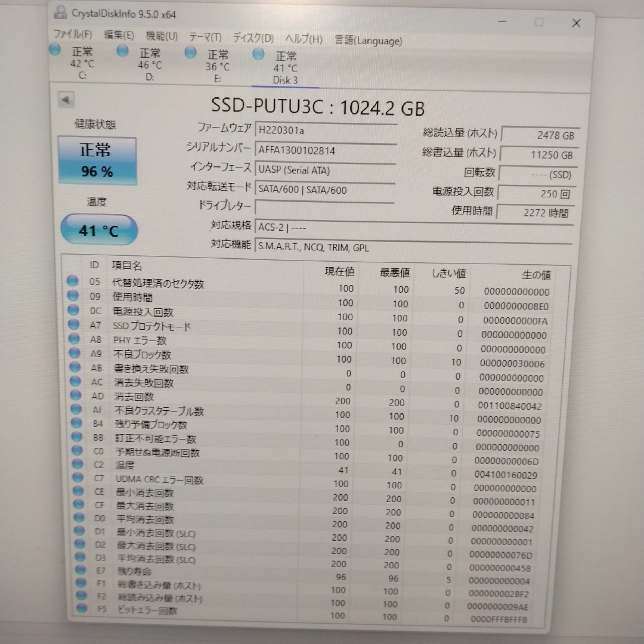Click the power on hours 2272 時間

tap(535, 212)
